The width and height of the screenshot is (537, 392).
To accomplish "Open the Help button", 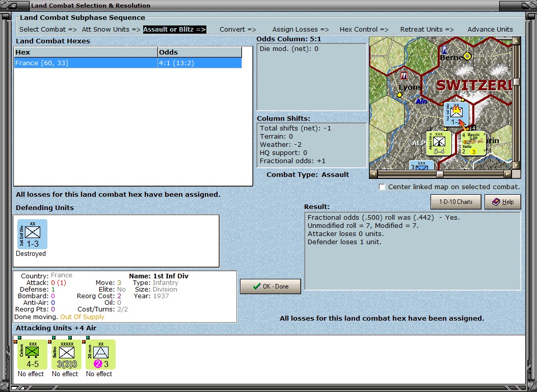I will pyautogui.click(x=503, y=202).
